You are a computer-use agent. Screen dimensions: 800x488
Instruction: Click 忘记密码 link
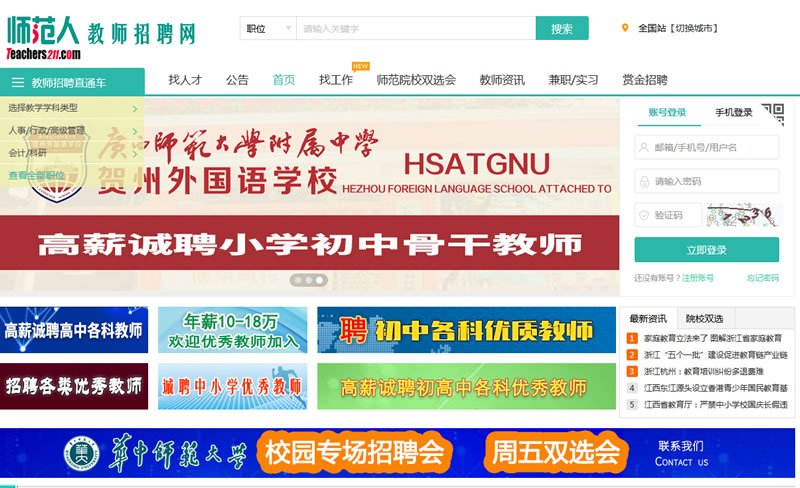pos(763,278)
